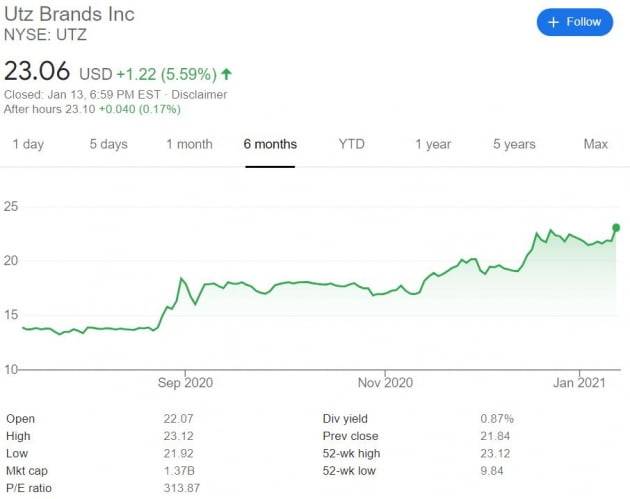Switch to the 1 day tab

(x=28, y=144)
